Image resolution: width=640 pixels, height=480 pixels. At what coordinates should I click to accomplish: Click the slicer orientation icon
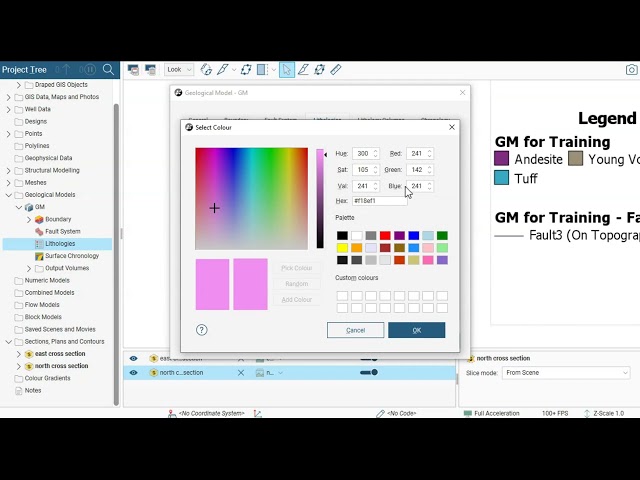pyautogui.click(x=246, y=70)
